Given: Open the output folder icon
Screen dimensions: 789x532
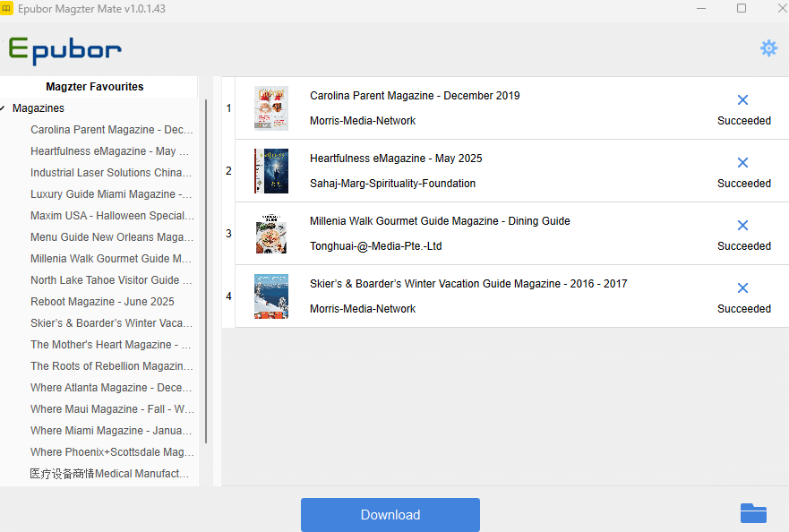Looking at the screenshot, I should (x=753, y=513).
